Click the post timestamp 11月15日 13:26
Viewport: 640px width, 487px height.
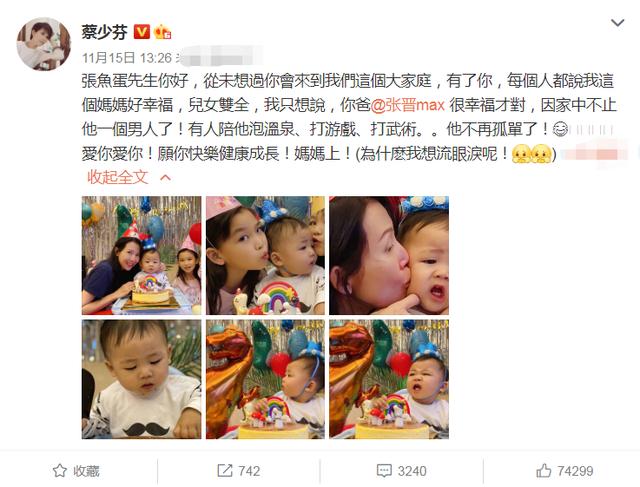pos(127,58)
